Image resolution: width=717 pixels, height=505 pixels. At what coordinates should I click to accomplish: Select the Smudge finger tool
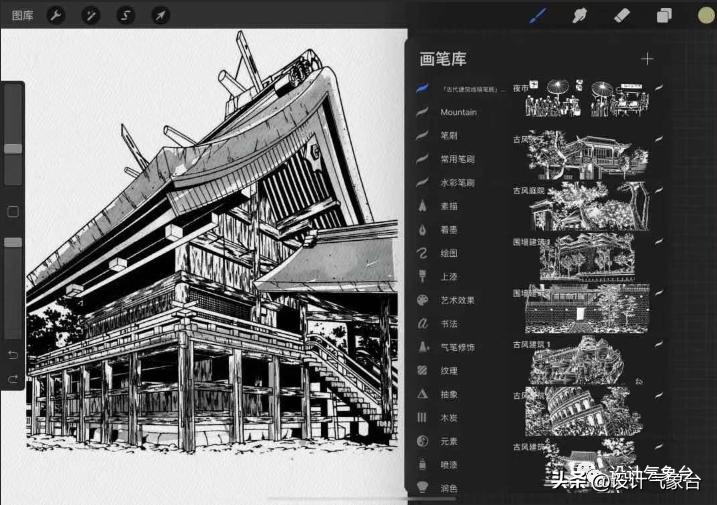pos(580,16)
